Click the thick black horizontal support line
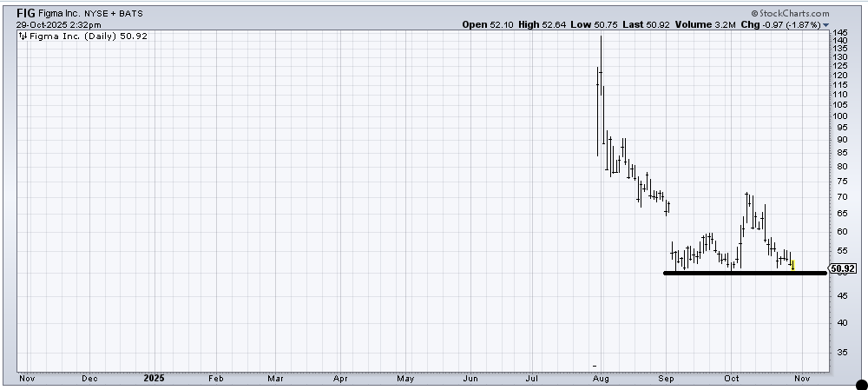Screen dimensions: 868x390 click(x=744, y=274)
